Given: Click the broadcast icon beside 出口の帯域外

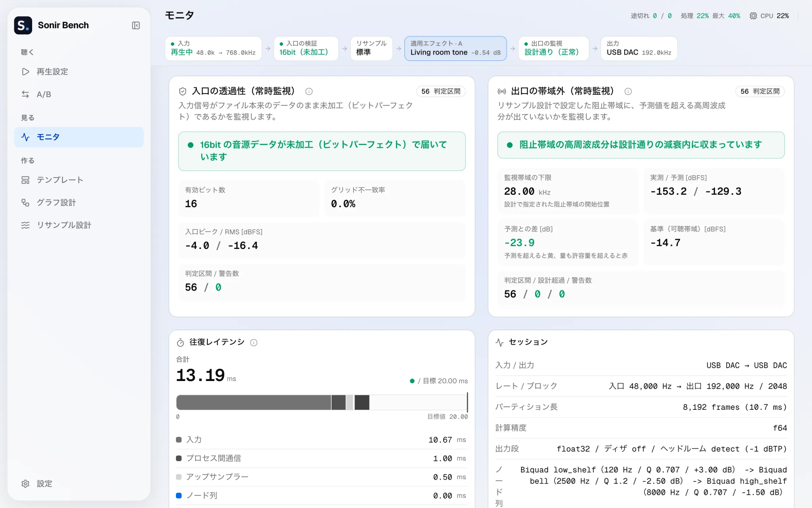Looking at the screenshot, I should point(502,91).
